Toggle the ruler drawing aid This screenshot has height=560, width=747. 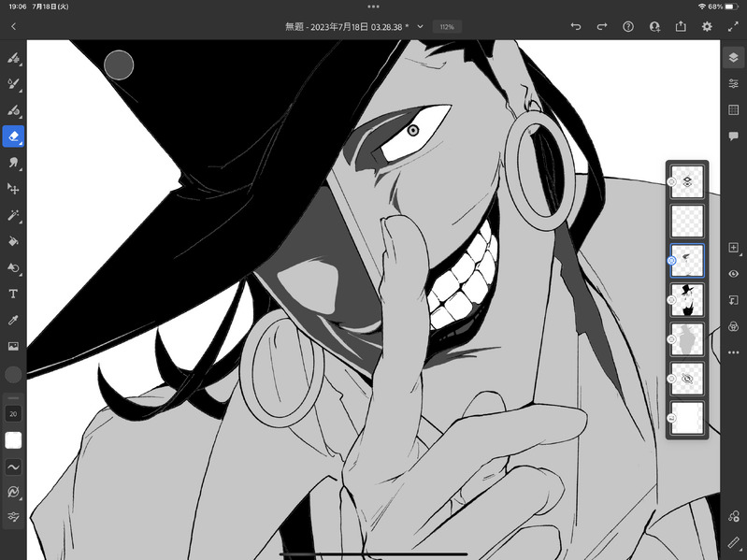pyautogui.click(x=733, y=542)
